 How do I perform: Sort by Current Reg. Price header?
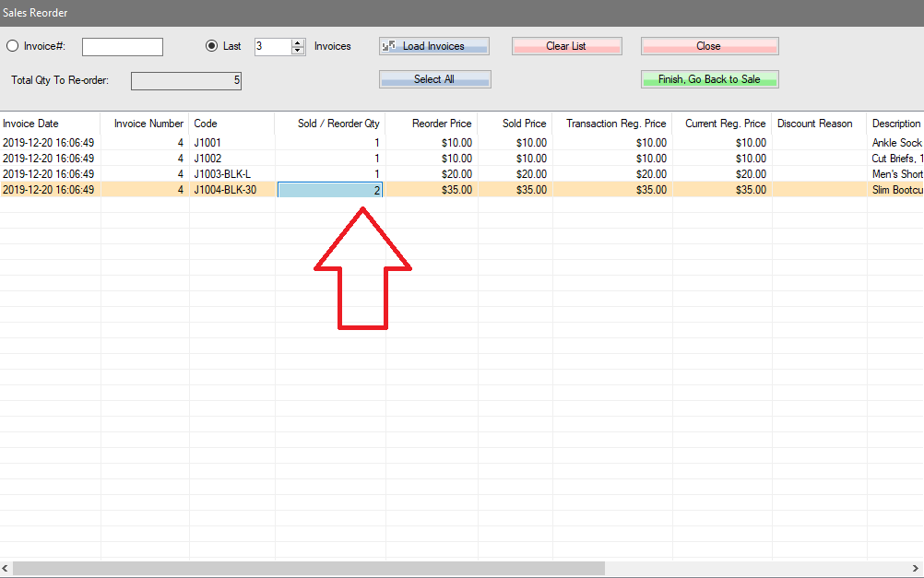(722, 124)
